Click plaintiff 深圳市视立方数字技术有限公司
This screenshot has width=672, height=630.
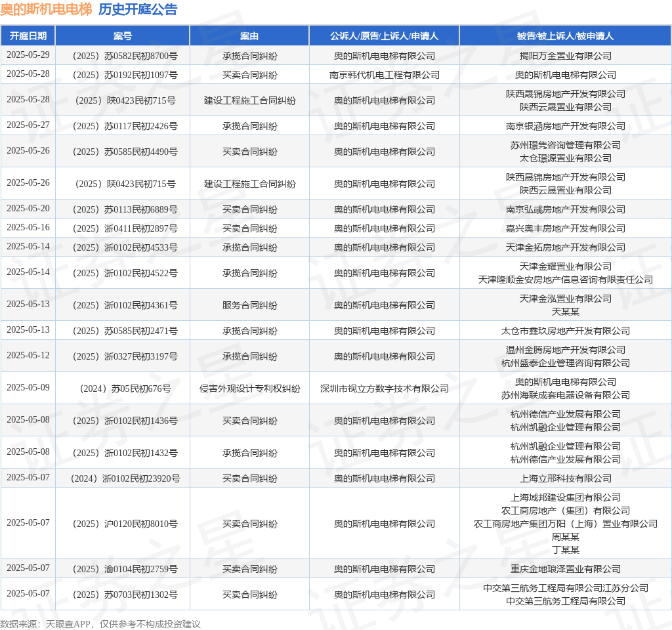385,388
